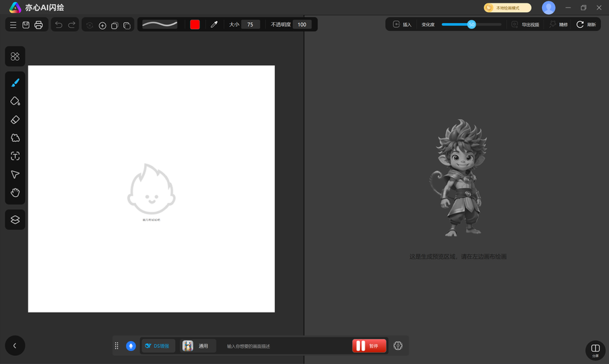Screen dimensions: 609x364
Task: Click the prompt description input field
Action: (x=284, y=346)
